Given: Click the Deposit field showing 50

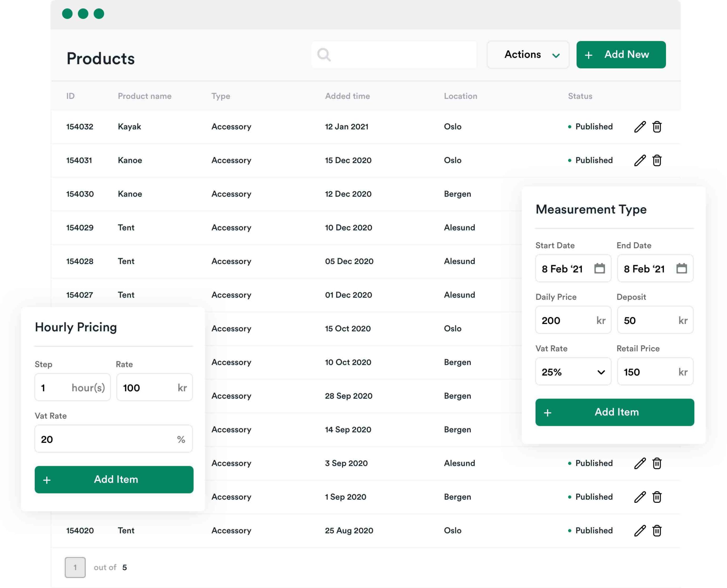Looking at the screenshot, I should pos(655,320).
